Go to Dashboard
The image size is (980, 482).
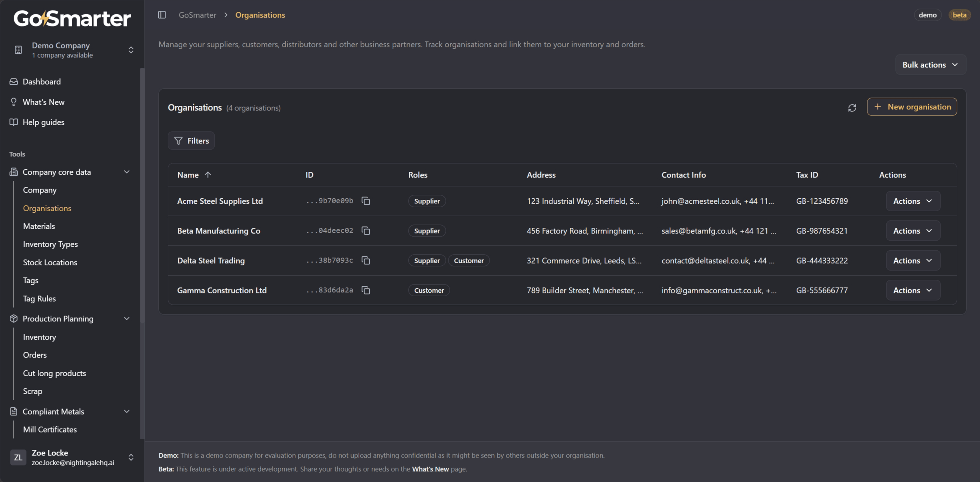pos(42,81)
